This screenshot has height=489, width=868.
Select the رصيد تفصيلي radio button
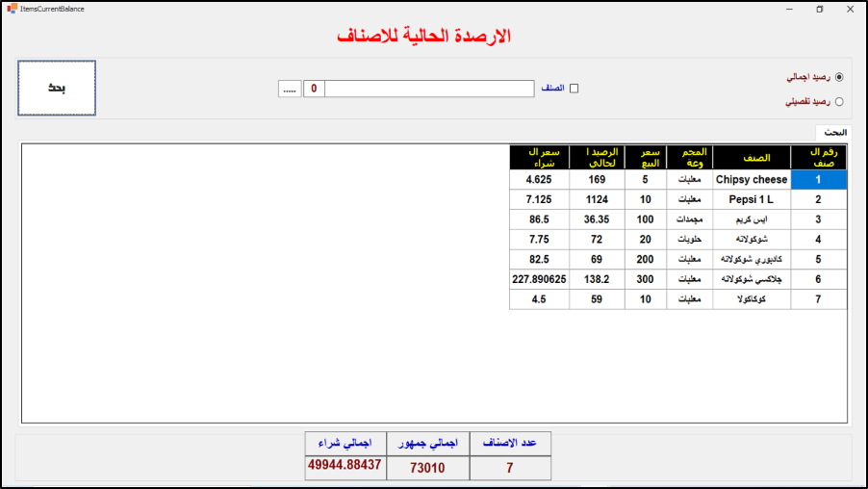pyautogui.click(x=839, y=101)
